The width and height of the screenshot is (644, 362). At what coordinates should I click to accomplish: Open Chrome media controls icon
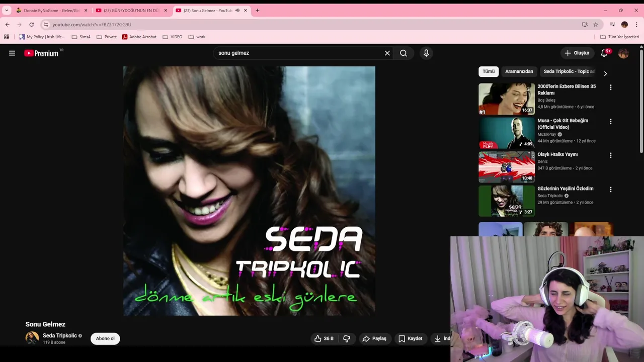(x=612, y=24)
